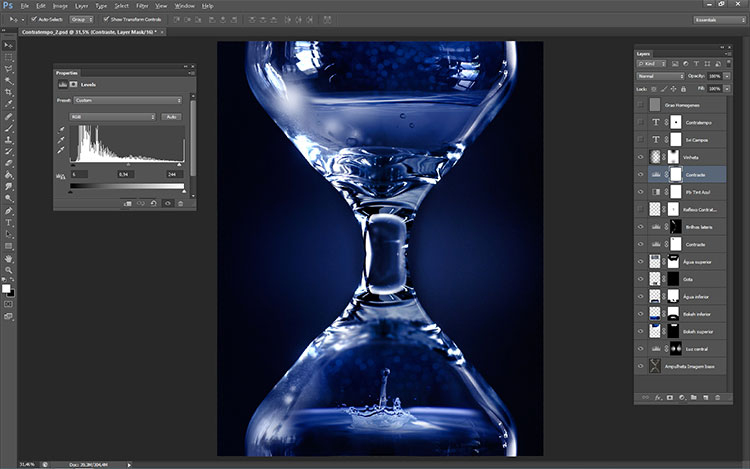
Task: Toggle Show Transform Controls checkbox
Action: coord(106,19)
